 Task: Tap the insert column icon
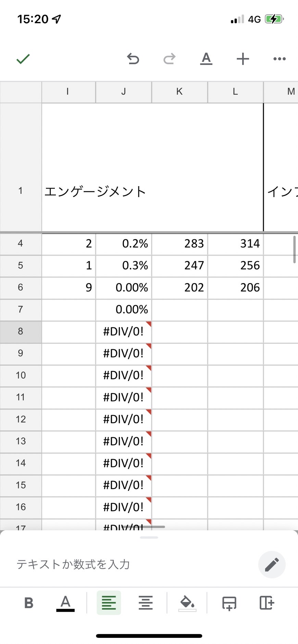pyautogui.click(x=266, y=603)
